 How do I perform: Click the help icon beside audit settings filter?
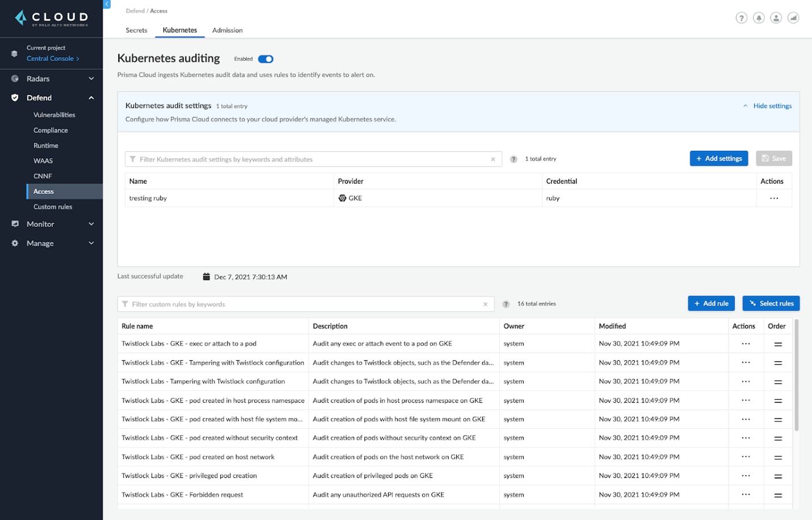(514, 159)
